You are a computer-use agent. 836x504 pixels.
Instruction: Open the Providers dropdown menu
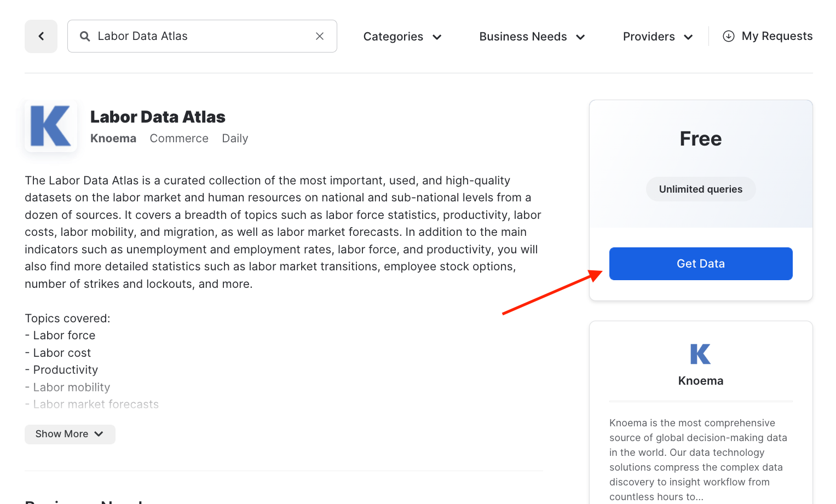tap(658, 37)
